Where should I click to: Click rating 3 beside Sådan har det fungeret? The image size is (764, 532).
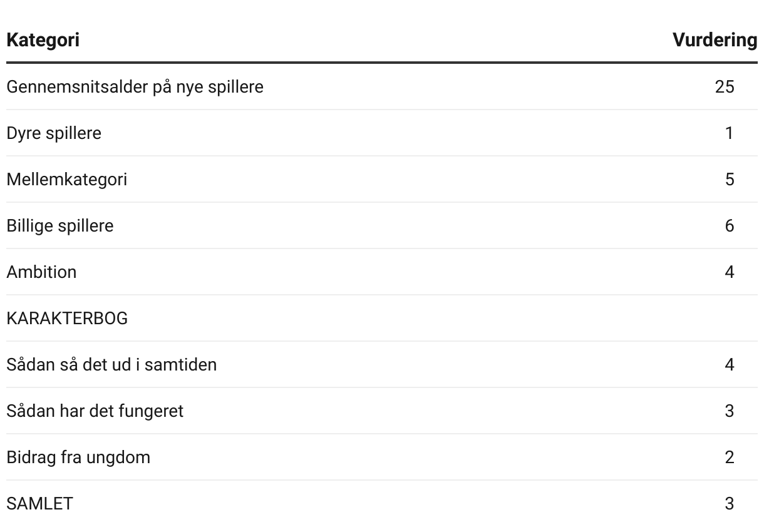click(x=729, y=411)
